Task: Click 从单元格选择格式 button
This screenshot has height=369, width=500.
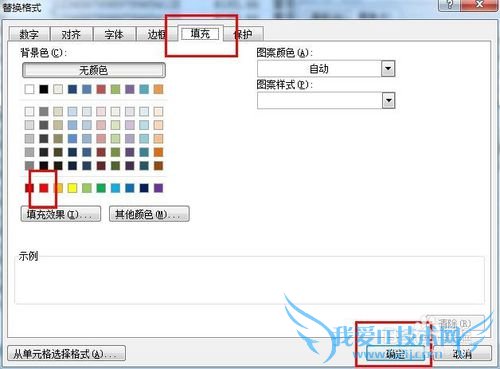Action: pos(67,354)
